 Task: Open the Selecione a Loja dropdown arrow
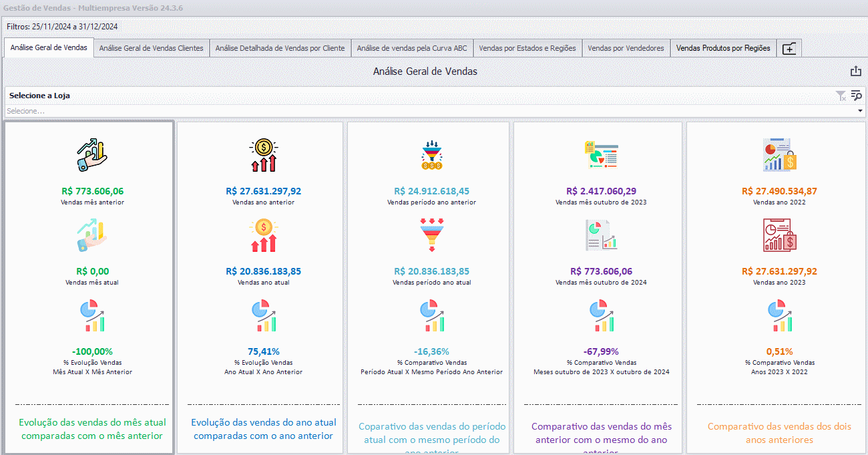(859, 111)
